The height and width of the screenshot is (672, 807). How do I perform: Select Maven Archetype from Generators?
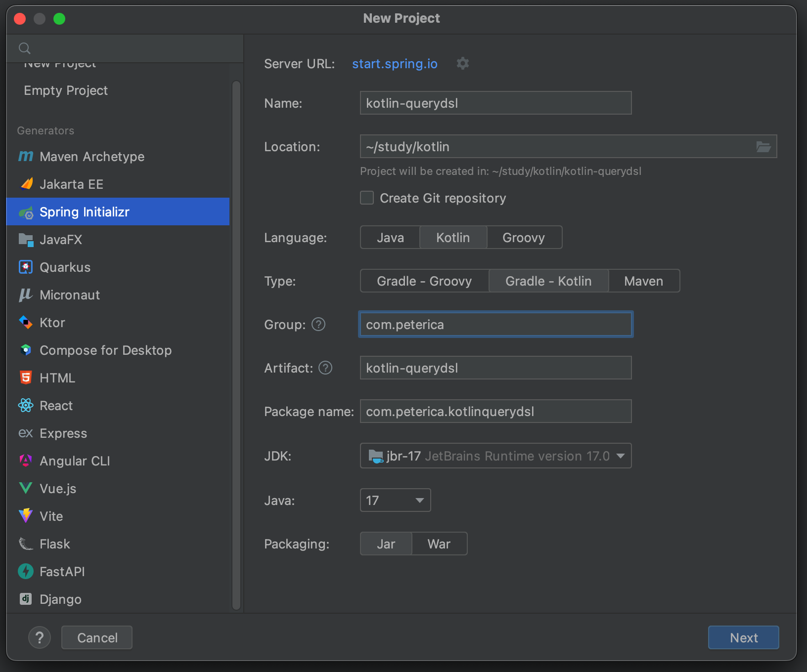(118, 157)
